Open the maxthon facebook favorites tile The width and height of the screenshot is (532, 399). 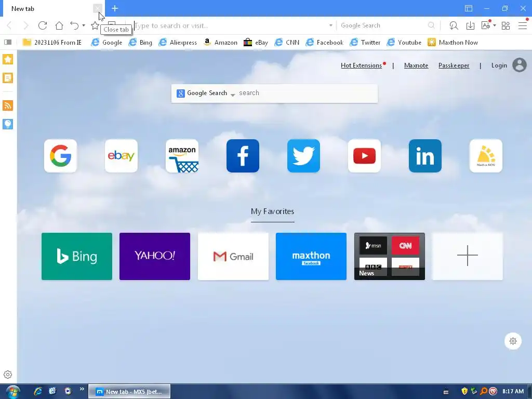click(x=311, y=256)
